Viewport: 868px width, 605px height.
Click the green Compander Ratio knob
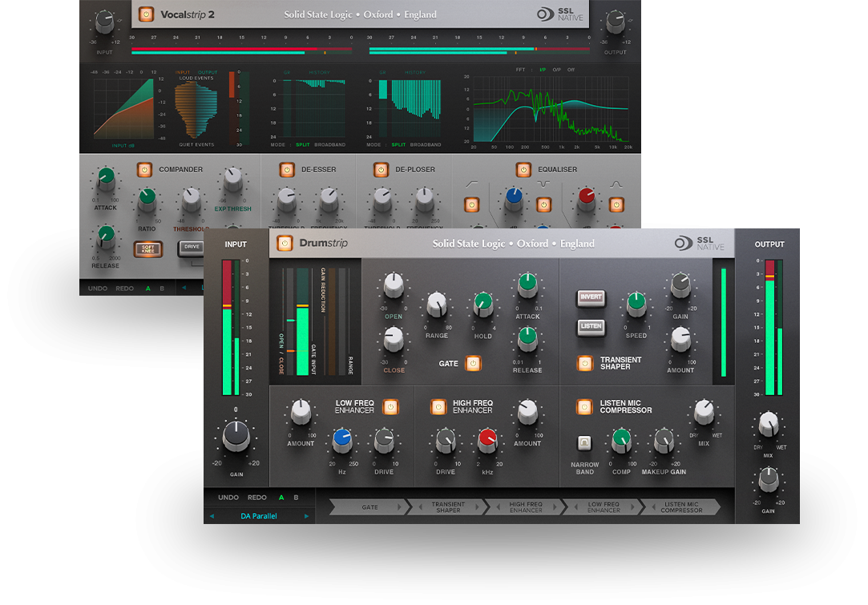(x=147, y=199)
